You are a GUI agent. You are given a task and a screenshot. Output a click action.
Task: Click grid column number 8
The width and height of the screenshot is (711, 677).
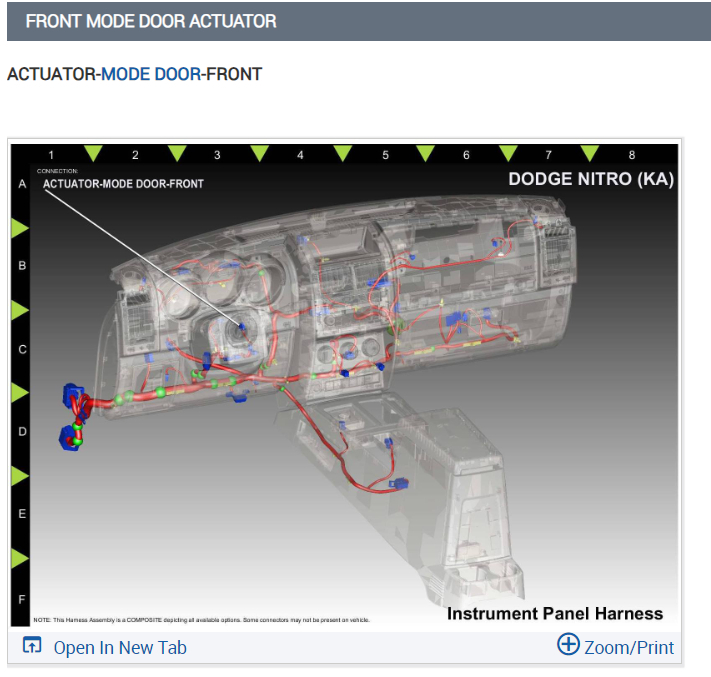point(632,155)
